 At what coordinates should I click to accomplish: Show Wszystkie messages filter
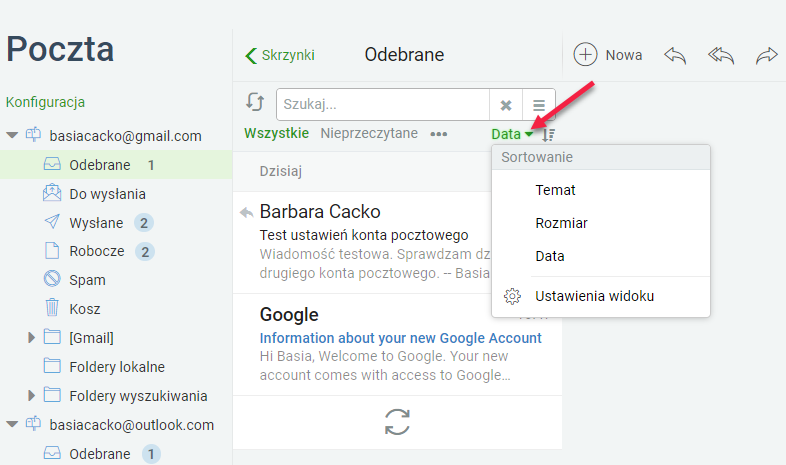(x=276, y=133)
